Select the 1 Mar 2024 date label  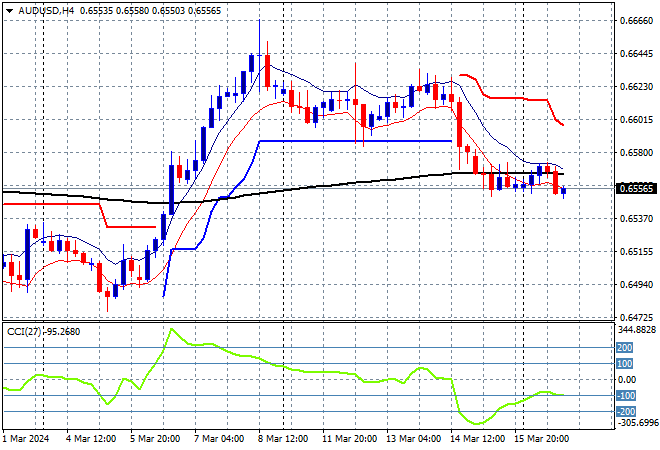(28, 437)
